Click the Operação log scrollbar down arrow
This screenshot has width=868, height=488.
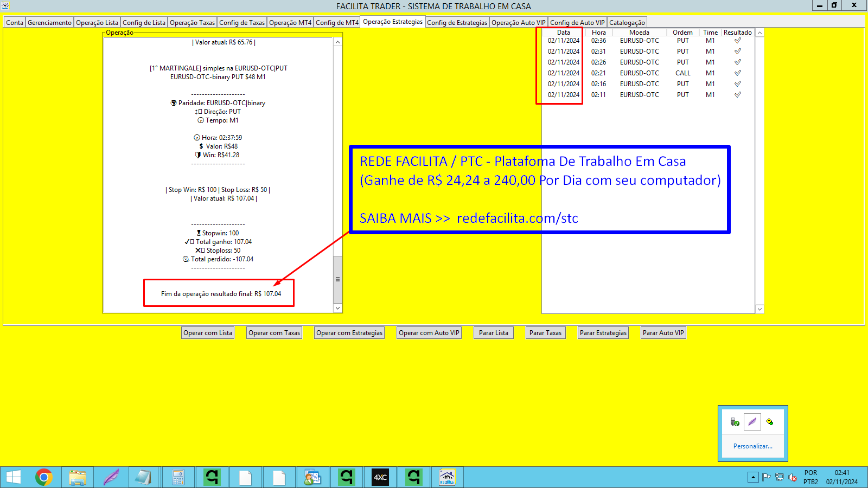pos(337,308)
